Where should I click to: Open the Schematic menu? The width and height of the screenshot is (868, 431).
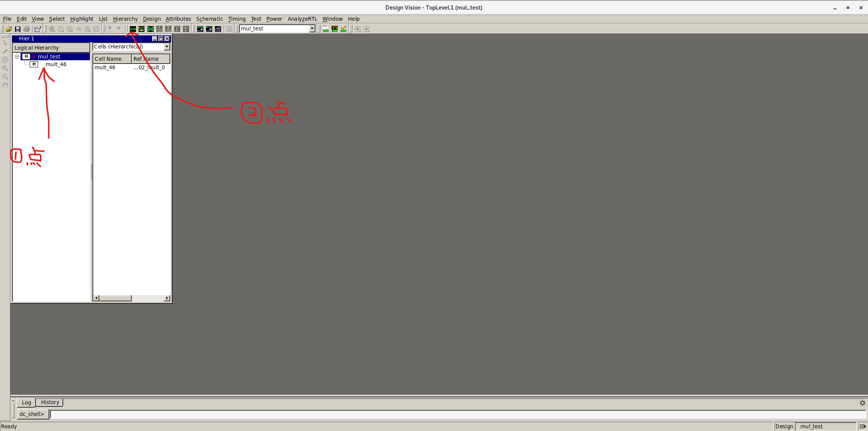pos(209,19)
